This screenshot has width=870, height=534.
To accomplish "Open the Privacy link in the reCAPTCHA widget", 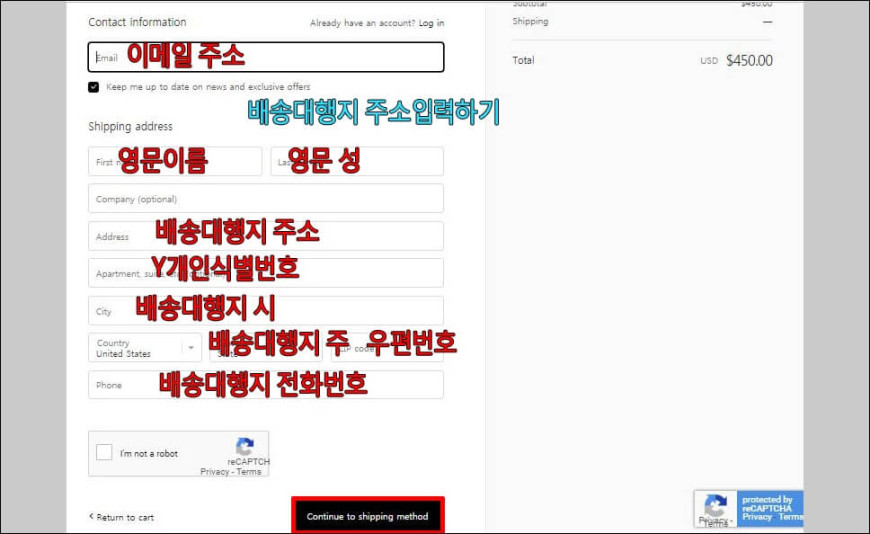I will pos(215,471).
